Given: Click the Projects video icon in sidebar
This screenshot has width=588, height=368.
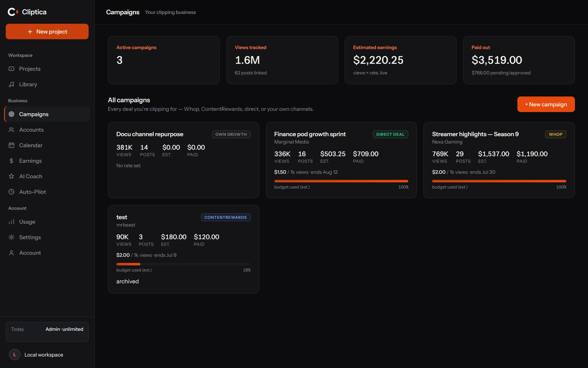Looking at the screenshot, I should 11,69.
